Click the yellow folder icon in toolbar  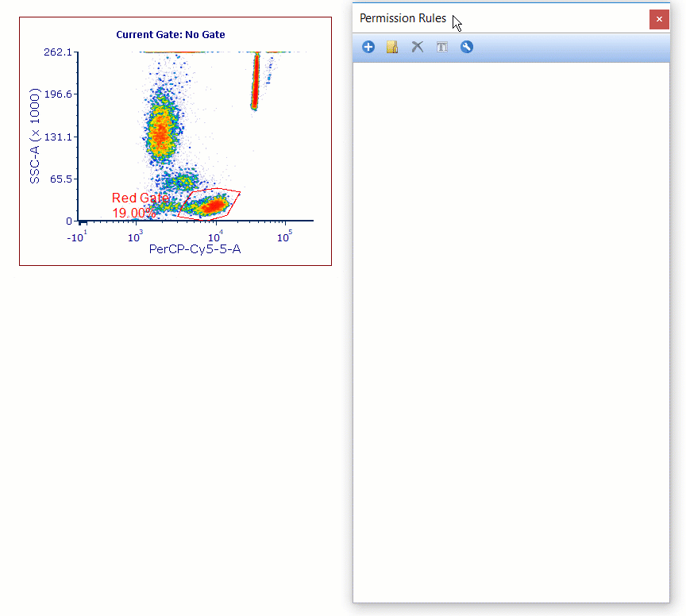coord(392,48)
